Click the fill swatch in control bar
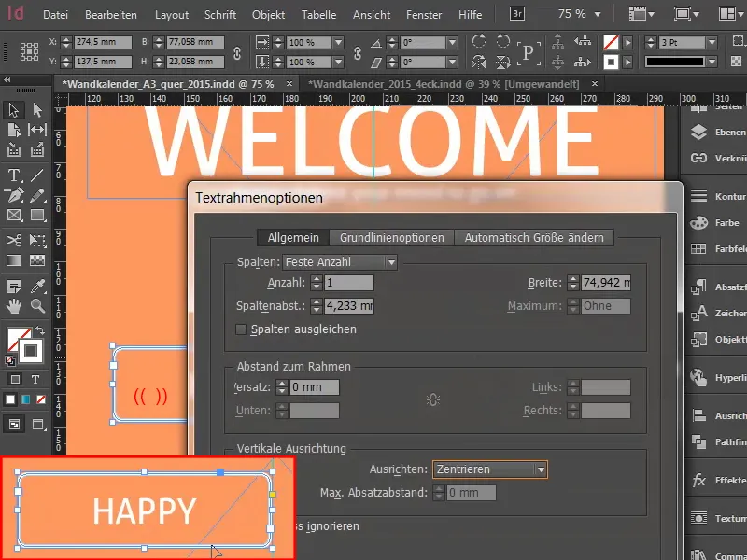747x560 pixels. tap(612, 42)
